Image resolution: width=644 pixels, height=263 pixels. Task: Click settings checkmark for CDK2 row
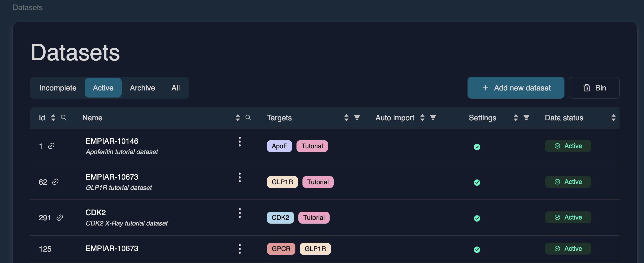477,218
